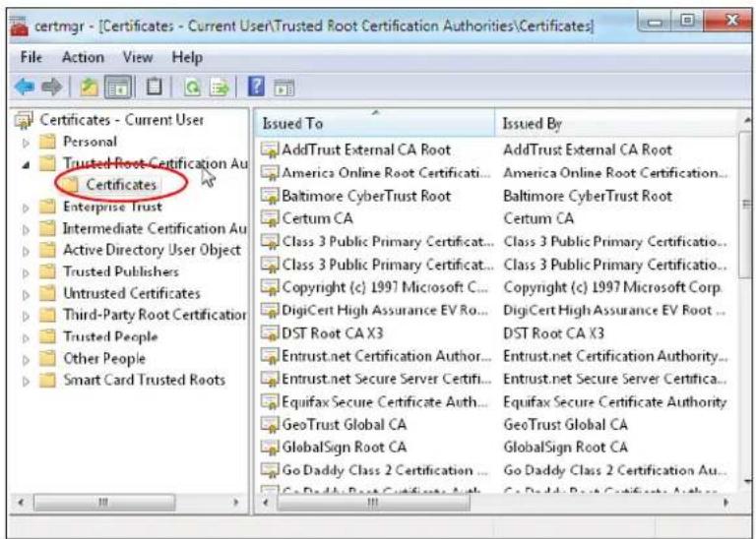
Task: Click the Trusted Publishers folder icon
Action: (47, 271)
